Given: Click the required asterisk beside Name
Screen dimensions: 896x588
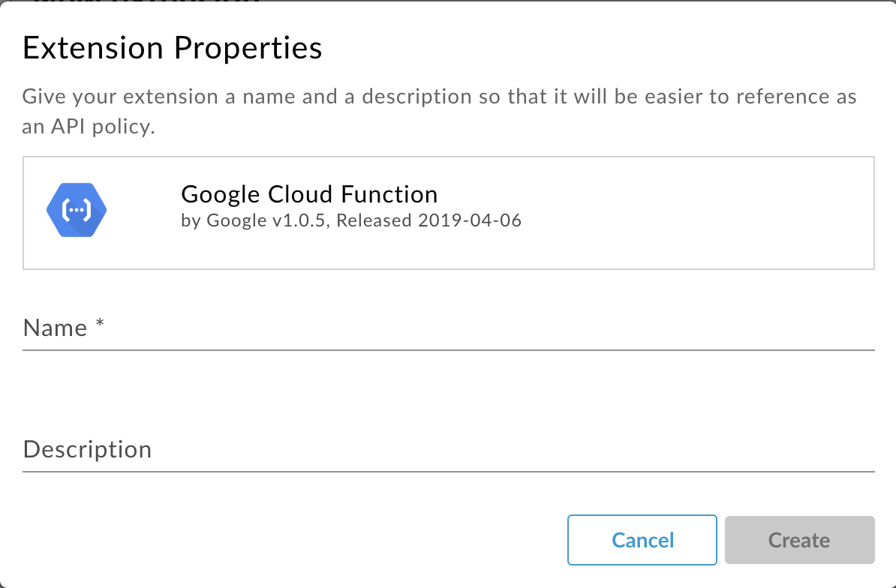Looking at the screenshot, I should pos(99,326).
